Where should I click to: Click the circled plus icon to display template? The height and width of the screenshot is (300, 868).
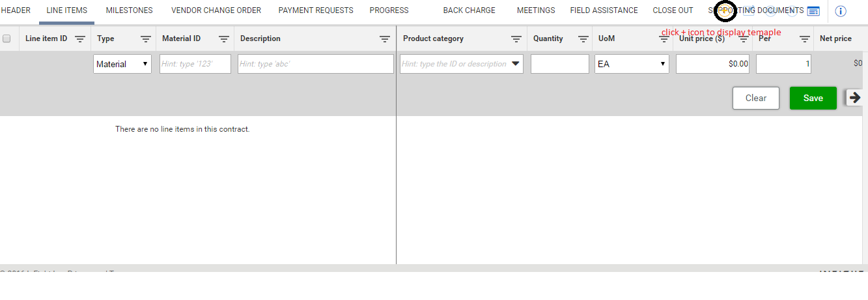coord(725,10)
